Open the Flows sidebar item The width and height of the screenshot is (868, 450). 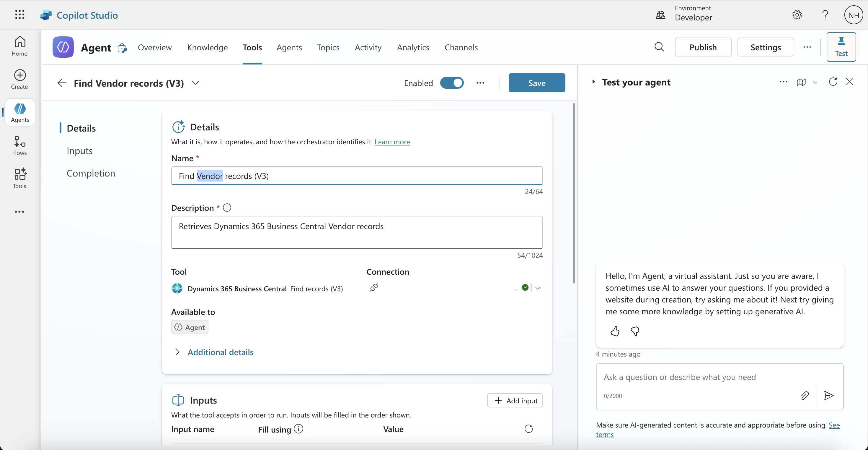tap(19, 146)
